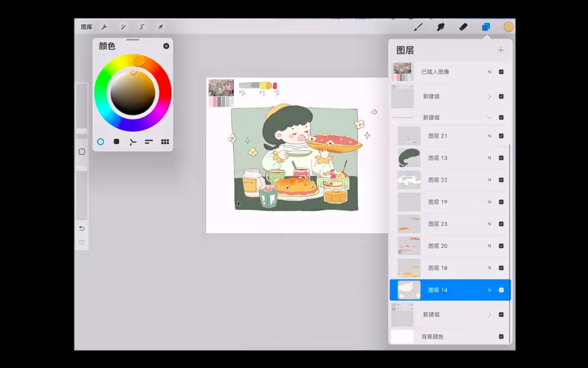Screen dimensions: 588x368
Task: Toggle visibility of 图层 21
Action: (x=501, y=136)
